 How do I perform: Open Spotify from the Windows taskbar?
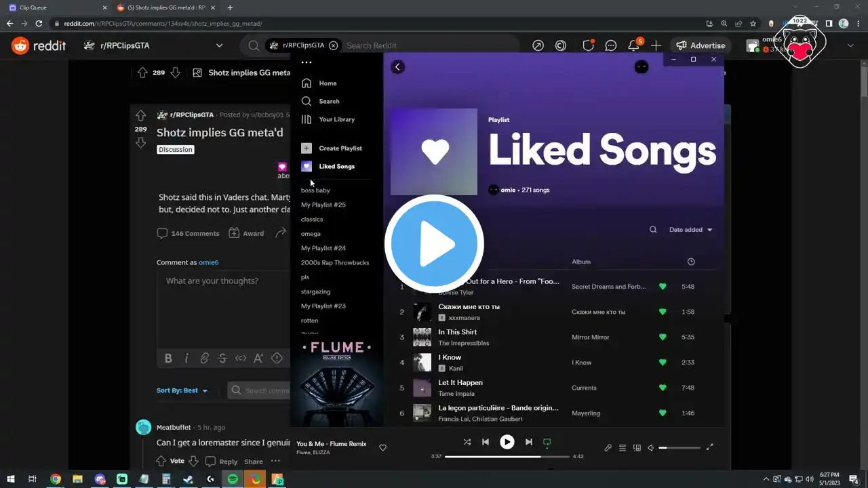pyautogui.click(x=233, y=479)
